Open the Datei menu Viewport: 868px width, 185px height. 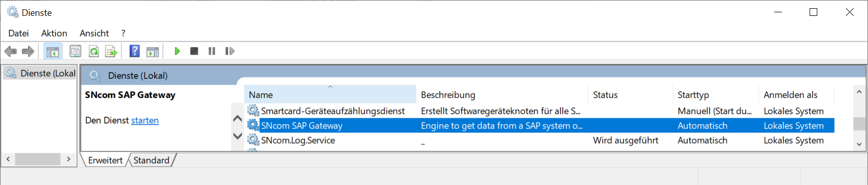pyautogui.click(x=18, y=33)
